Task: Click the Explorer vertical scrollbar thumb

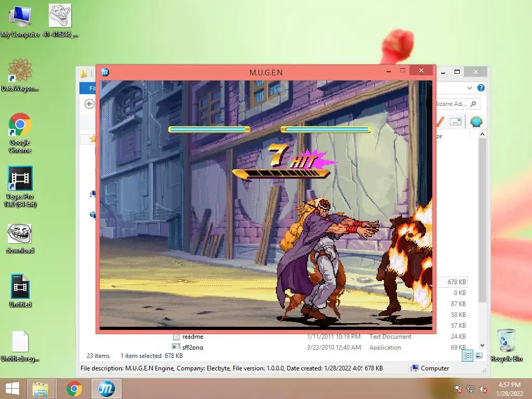Action: [x=482, y=220]
